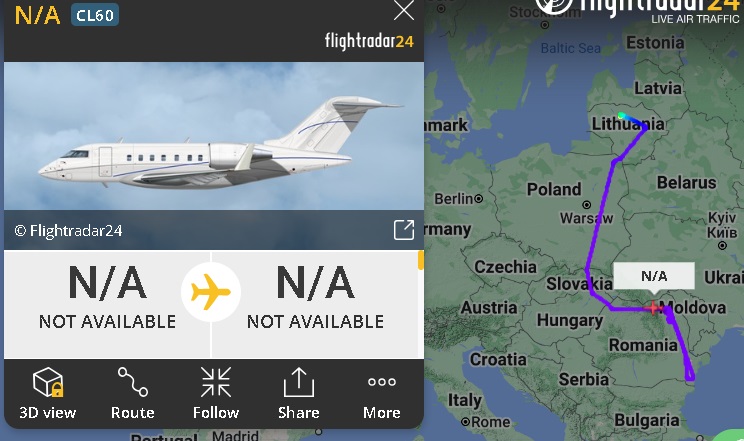This screenshot has width=744, height=441.
Task: Click the red aircraft marker near Moldova
Action: pyautogui.click(x=653, y=308)
